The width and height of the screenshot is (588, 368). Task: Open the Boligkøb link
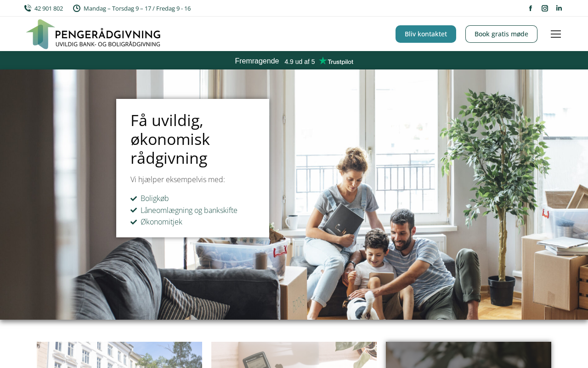[155, 198]
